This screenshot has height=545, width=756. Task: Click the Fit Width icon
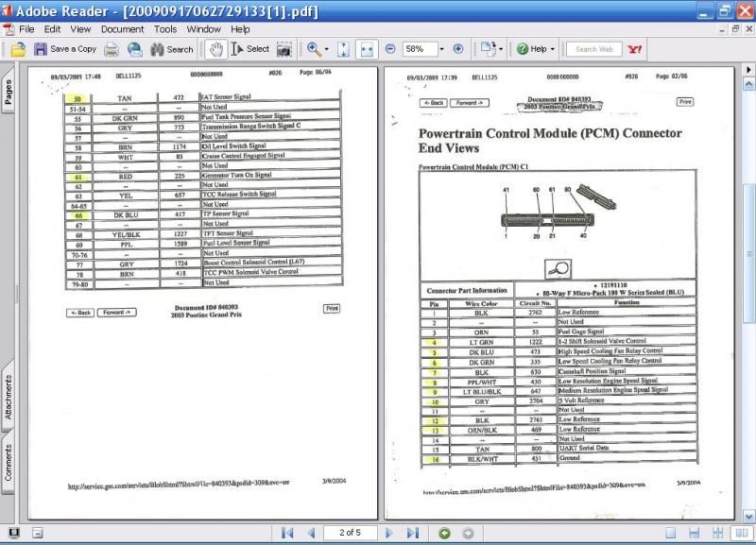[x=367, y=49]
